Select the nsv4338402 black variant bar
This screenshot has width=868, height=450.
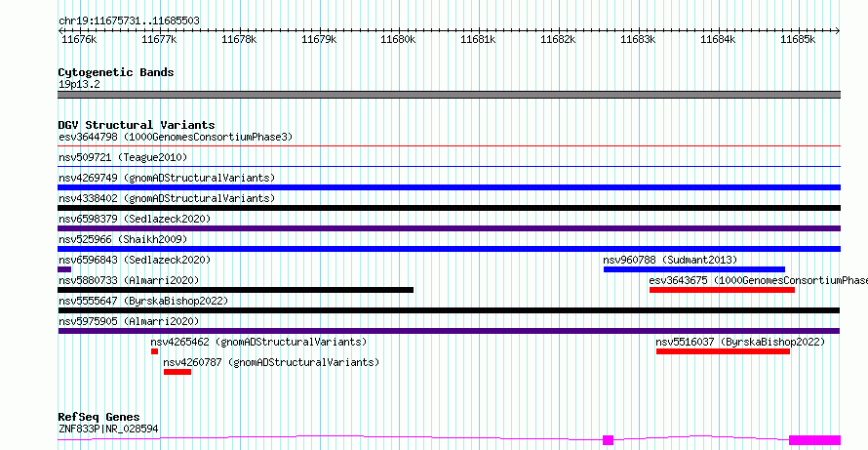[449, 208]
